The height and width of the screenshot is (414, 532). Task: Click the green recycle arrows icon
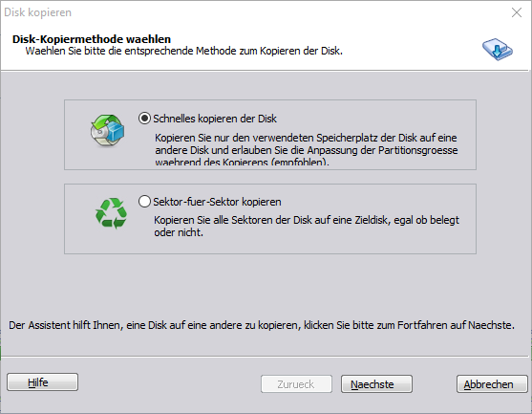click(111, 213)
